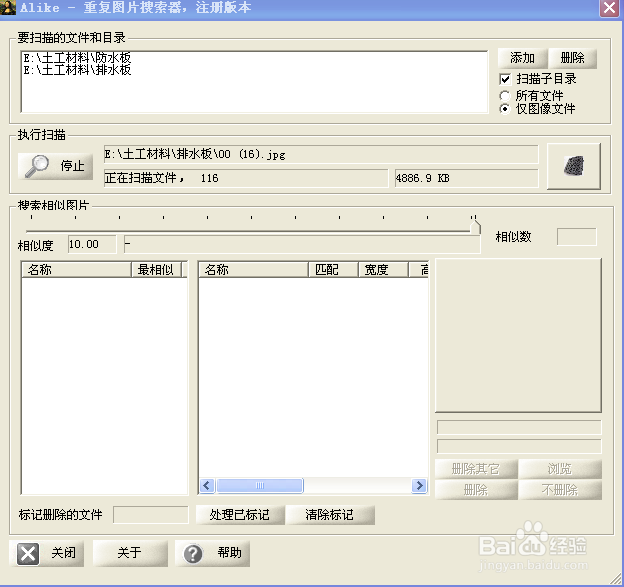Click the 删除 button beside 添加

tap(572, 58)
